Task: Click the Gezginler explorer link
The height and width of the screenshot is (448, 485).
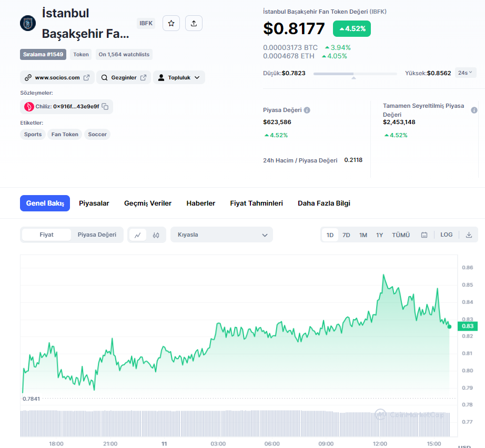Action: point(124,77)
